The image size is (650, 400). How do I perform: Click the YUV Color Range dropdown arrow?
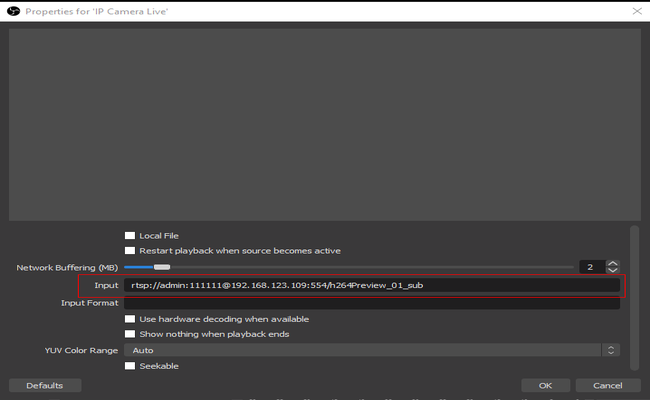(610, 350)
